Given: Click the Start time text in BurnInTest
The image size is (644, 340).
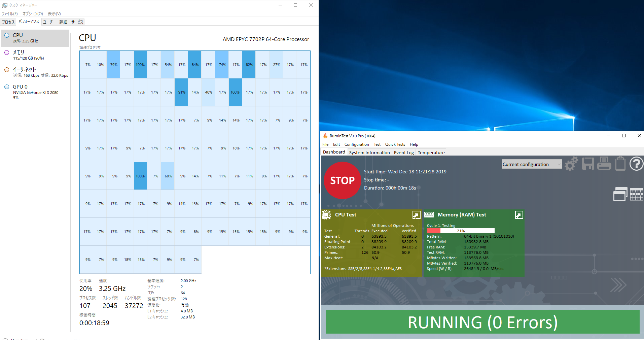Looking at the screenshot, I should point(405,172).
